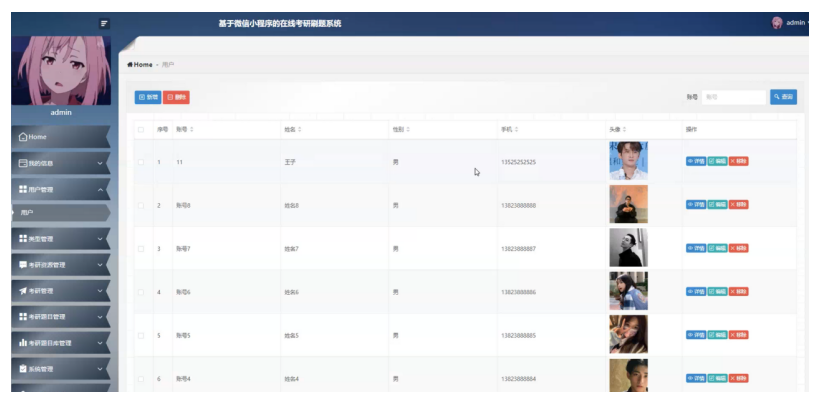Expand the 考研管理 menu chevron
The image size is (813, 394).
tap(100, 291)
